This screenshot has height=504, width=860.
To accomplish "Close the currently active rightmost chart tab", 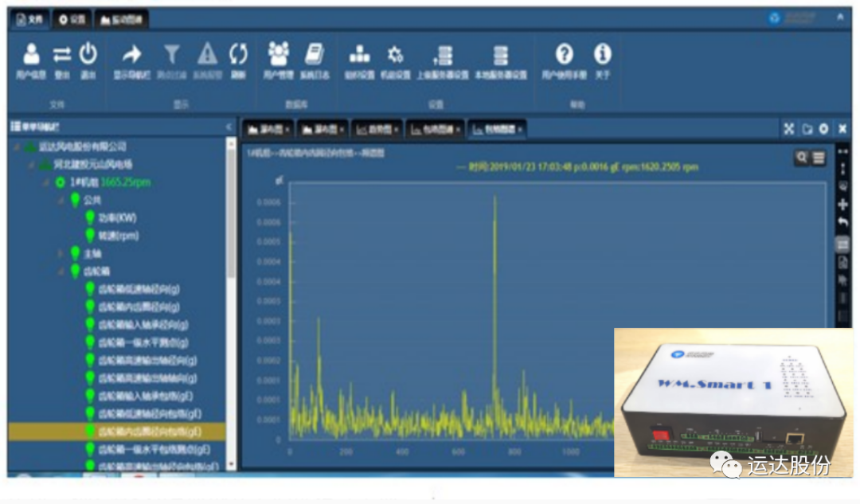I will (519, 130).
